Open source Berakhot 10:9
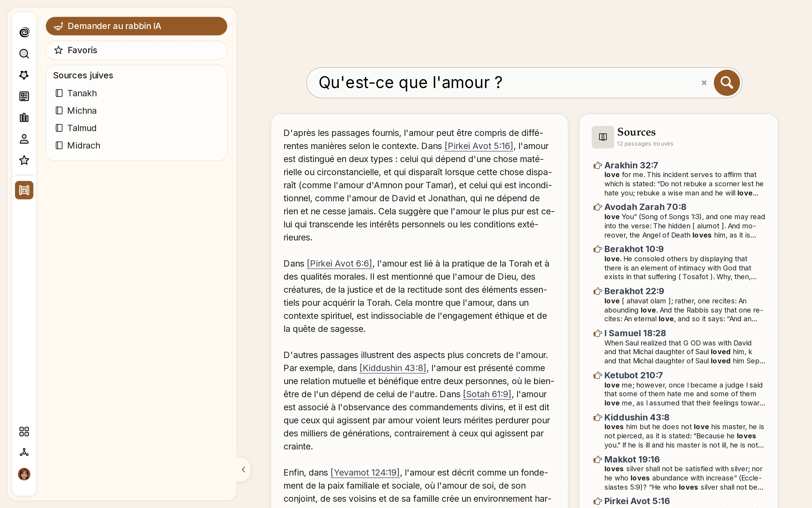812x508 pixels. point(634,249)
